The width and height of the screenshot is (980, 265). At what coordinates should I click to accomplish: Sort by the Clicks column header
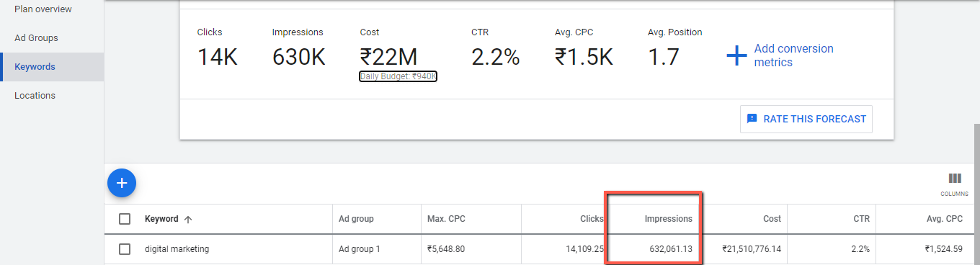(591, 219)
